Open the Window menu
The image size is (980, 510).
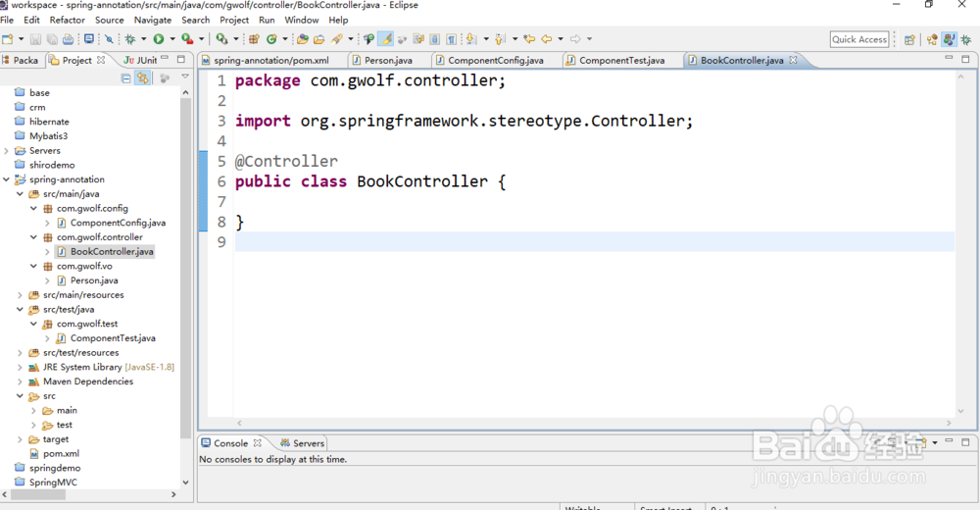click(x=302, y=20)
